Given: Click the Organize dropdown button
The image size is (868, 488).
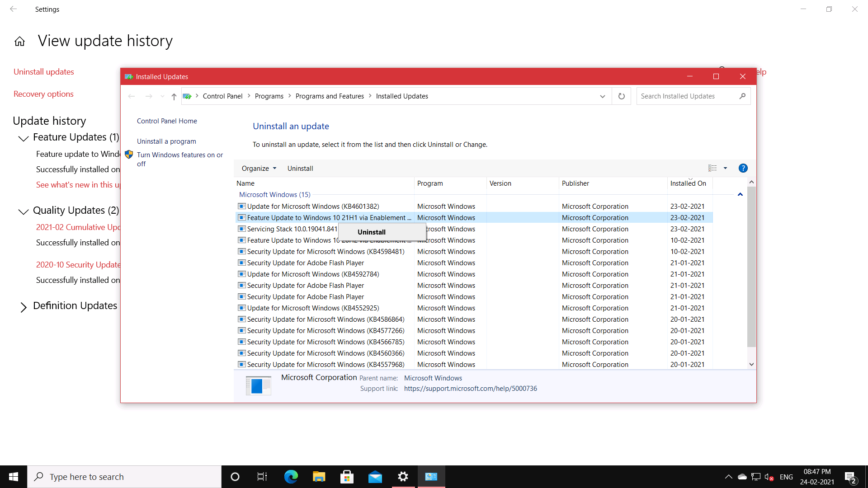Looking at the screenshot, I should pos(259,168).
